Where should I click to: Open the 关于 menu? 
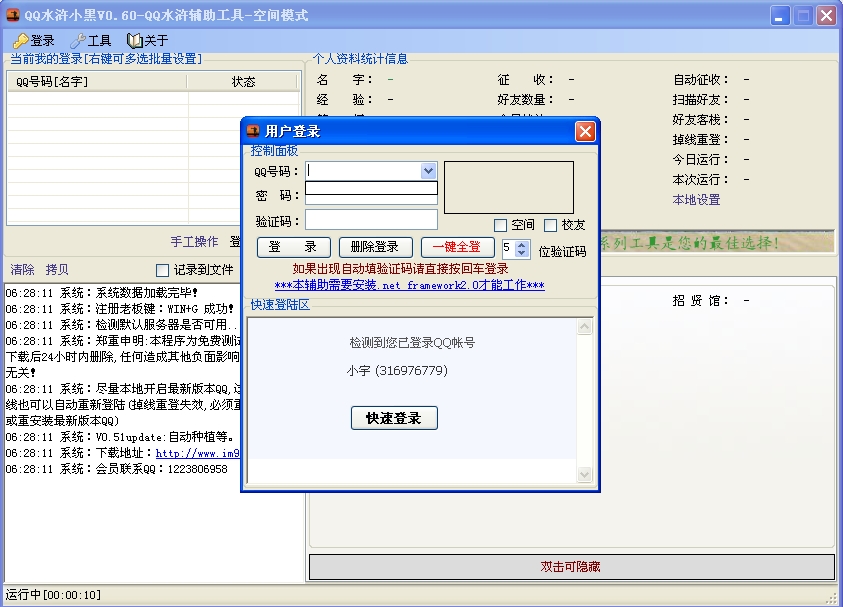(148, 40)
